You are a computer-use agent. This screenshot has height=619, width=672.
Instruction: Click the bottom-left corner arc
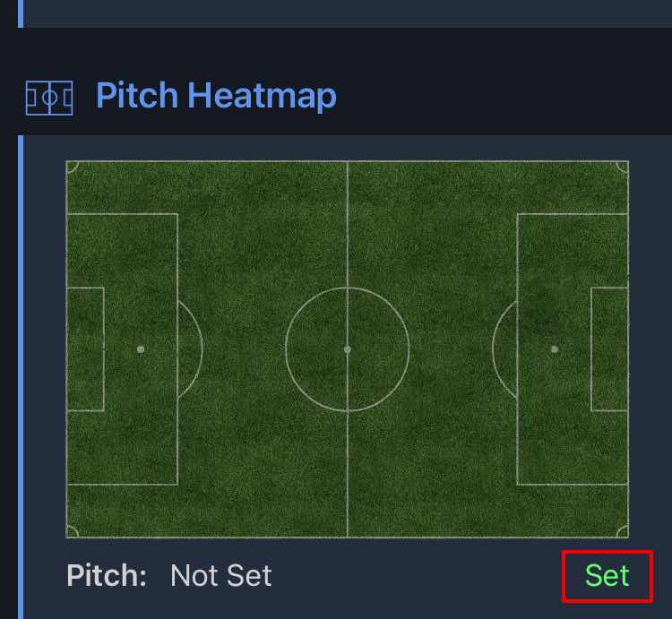(72, 532)
